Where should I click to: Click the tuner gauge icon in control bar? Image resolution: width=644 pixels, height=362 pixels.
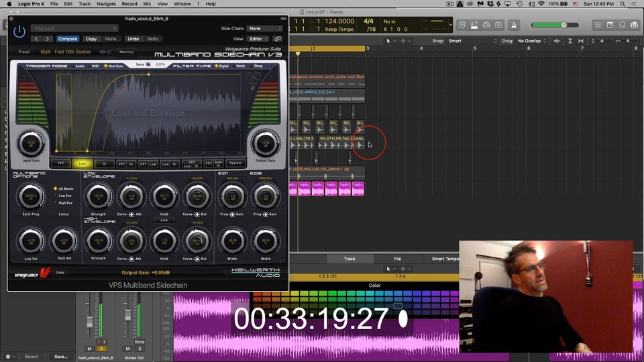[x=486, y=25]
